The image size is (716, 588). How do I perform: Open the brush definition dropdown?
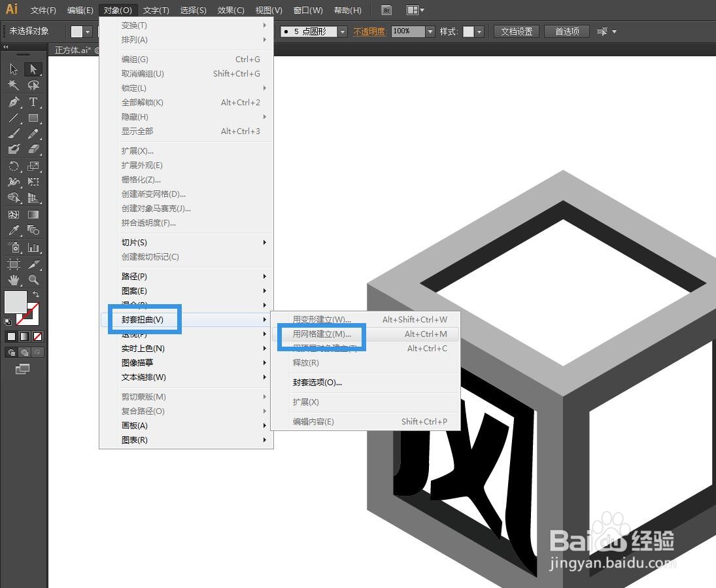coord(343,31)
